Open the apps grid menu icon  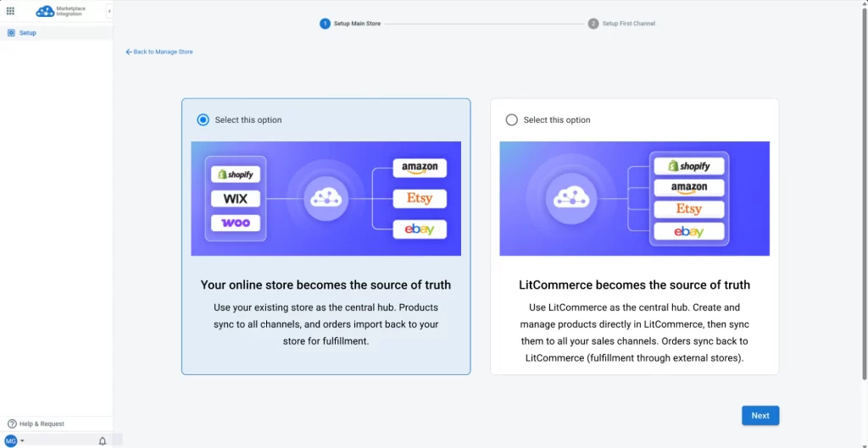click(x=10, y=11)
